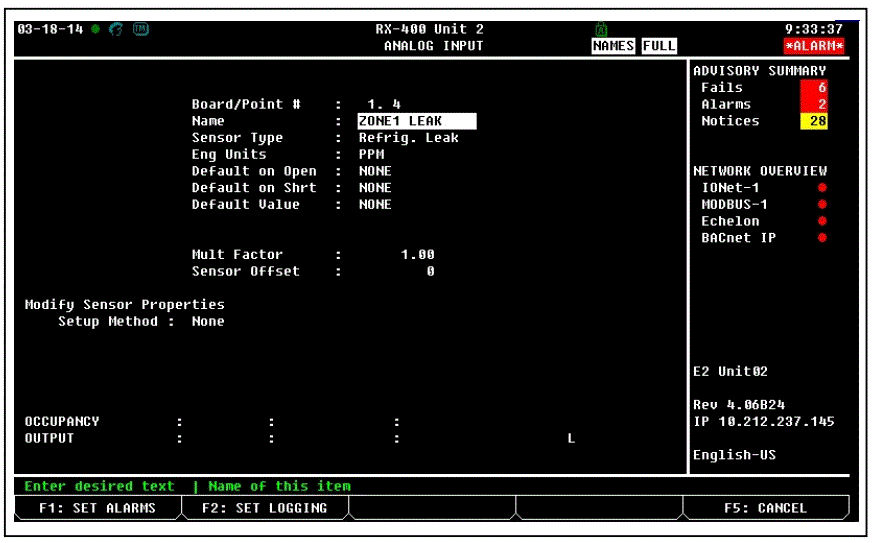The width and height of the screenshot is (874, 543).
Task: Click the ANALOG INPUT screen title
Action: click(x=434, y=46)
